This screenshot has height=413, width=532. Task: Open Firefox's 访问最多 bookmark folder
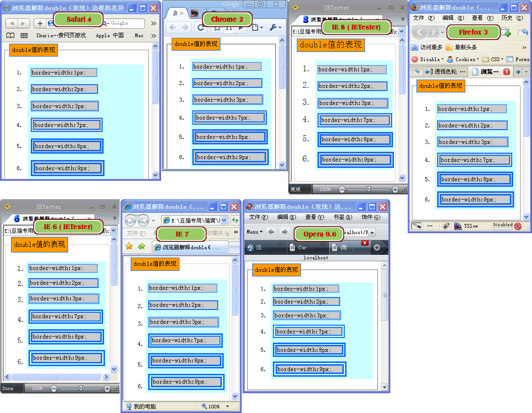[x=427, y=47]
